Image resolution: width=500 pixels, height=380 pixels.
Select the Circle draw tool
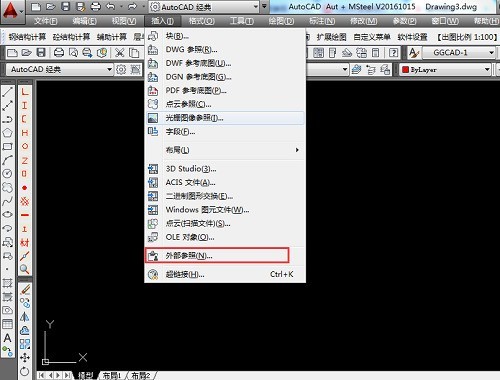pyautogui.click(x=7, y=174)
